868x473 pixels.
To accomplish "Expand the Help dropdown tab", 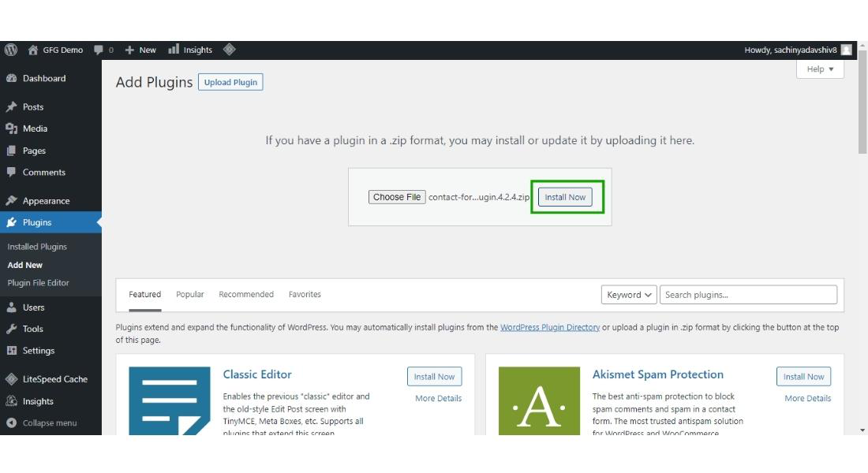I will [x=820, y=69].
